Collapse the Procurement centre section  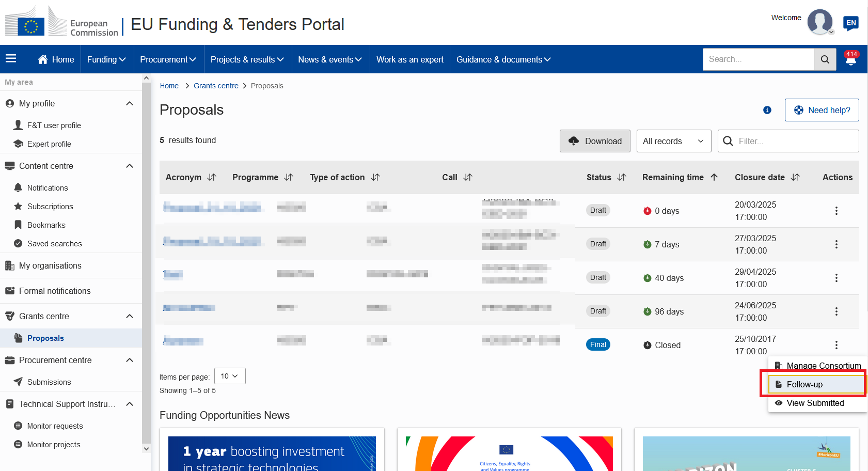click(130, 360)
